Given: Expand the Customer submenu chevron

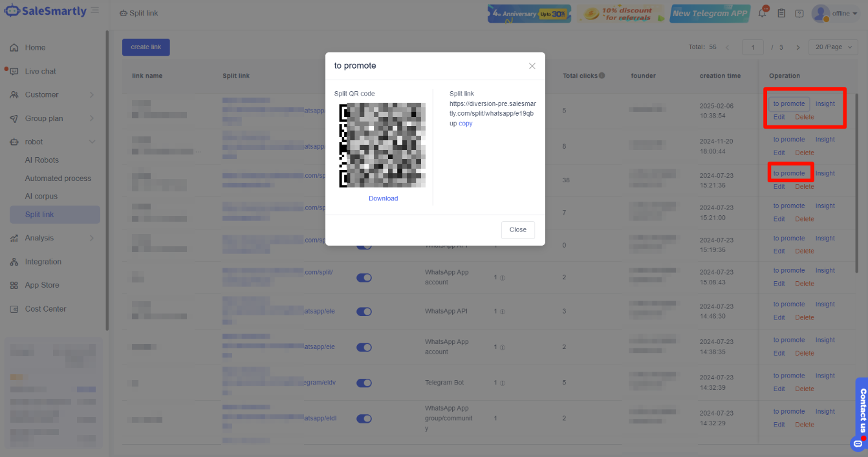Looking at the screenshot, I should pyautogui.click(x=92, y=95).
